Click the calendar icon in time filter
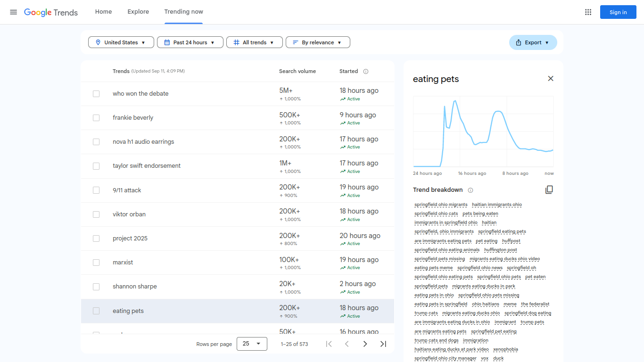Image resolution: width=644 pixels, height=362 pixels. pos(167,42)
